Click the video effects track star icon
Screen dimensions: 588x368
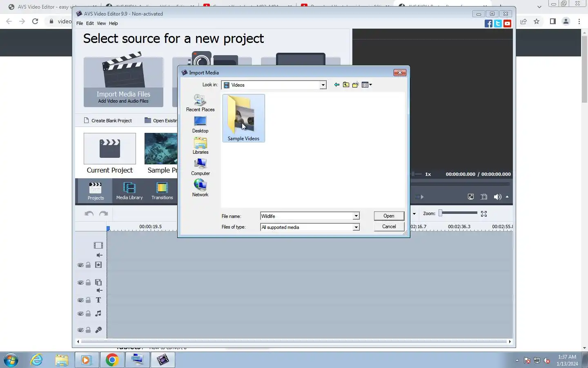[98, 265]
